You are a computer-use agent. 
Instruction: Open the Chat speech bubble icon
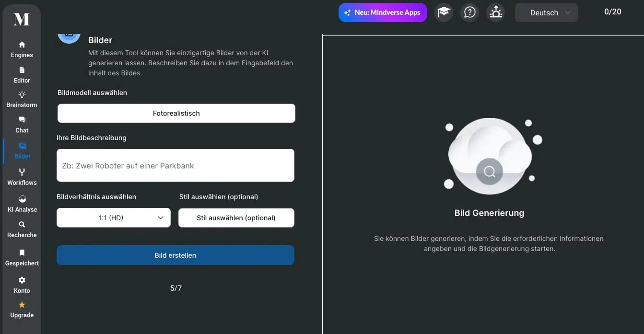pos(22,119)
